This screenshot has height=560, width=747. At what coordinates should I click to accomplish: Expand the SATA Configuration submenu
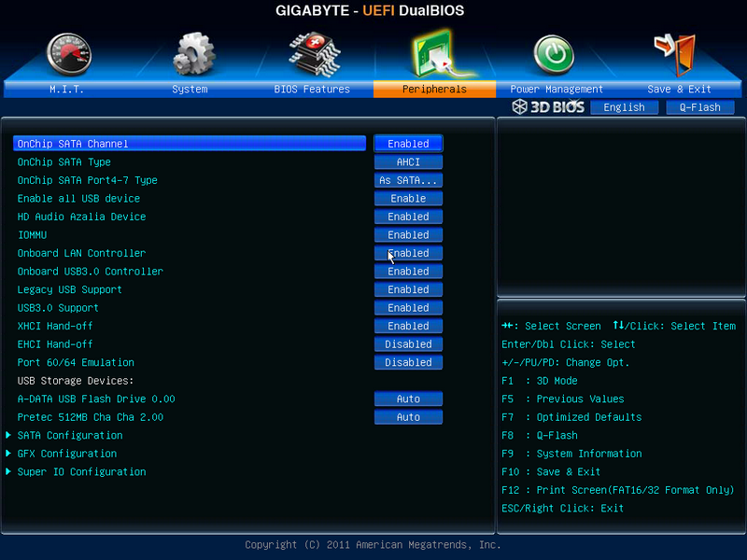click(x=70, y=436)
